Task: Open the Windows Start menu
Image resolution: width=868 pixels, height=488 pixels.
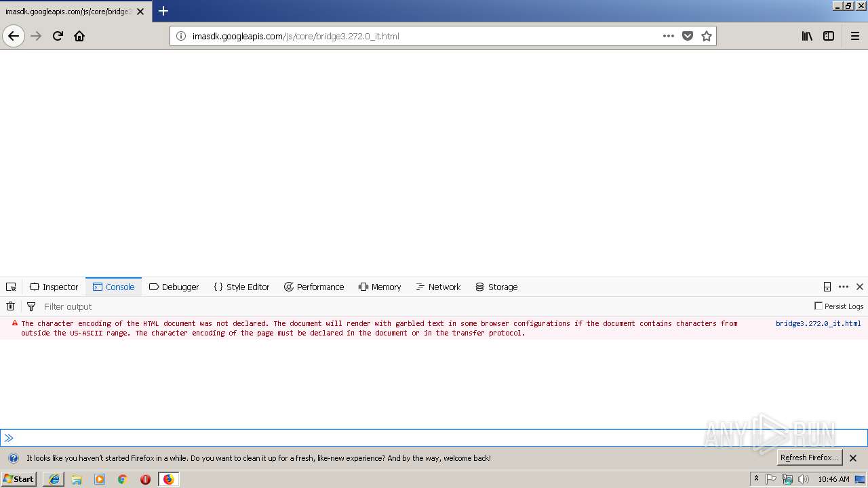Action: (x=19, y=479)
